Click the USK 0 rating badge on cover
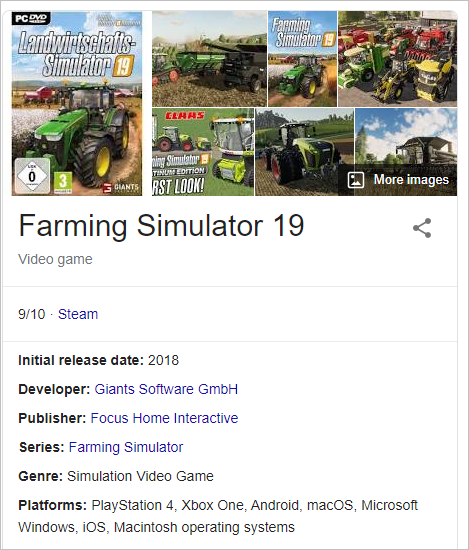 tap(32, 176)
